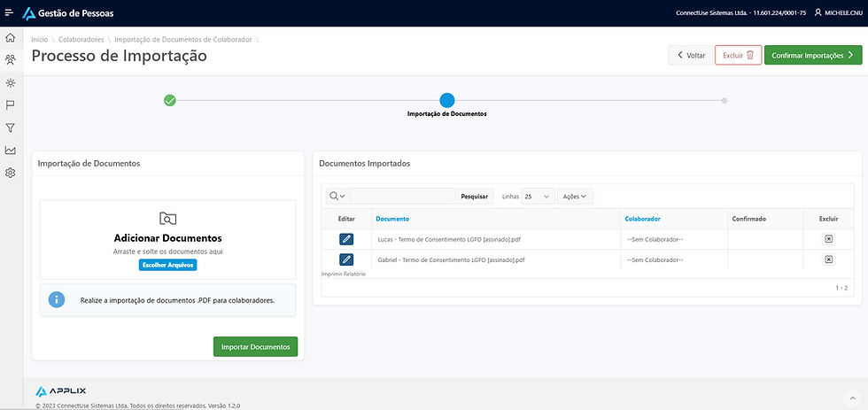Open the funnel filter sidebar icon
This screenshot has height=410, width=868.
tap(10, 128)
